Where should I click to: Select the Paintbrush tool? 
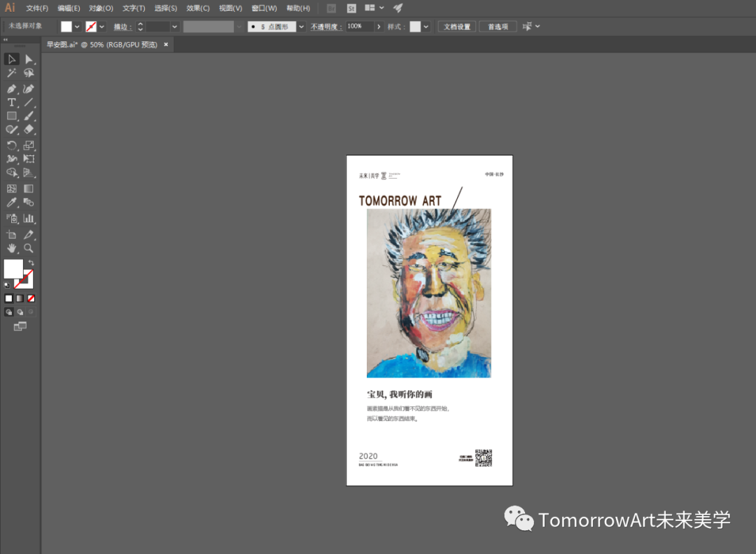point(29,116)
